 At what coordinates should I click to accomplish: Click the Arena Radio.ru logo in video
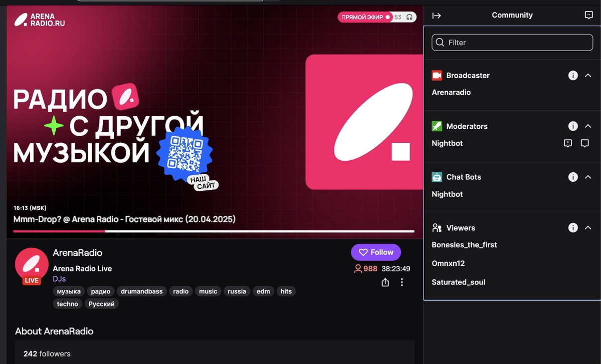click(40, 20)
